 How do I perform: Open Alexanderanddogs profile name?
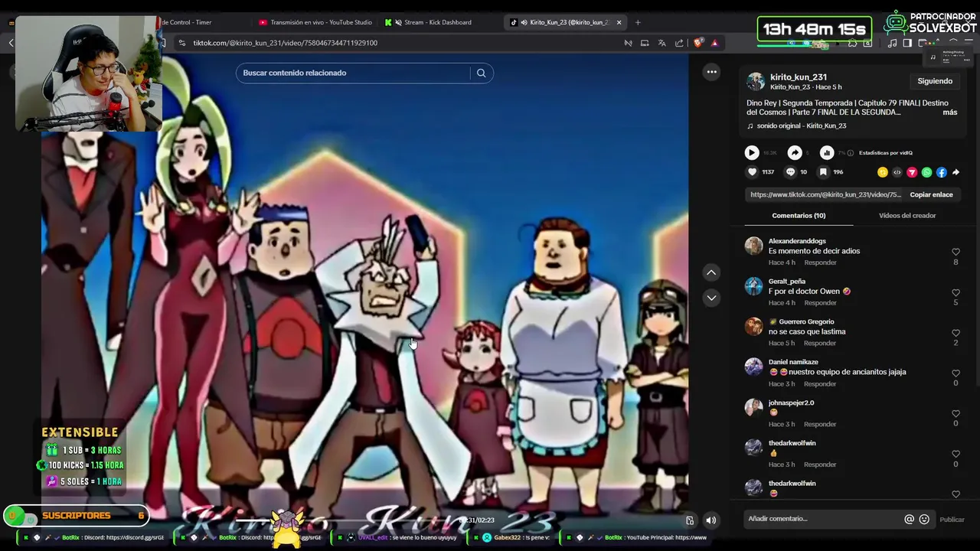pyautogui.click(x=797, y=241)
